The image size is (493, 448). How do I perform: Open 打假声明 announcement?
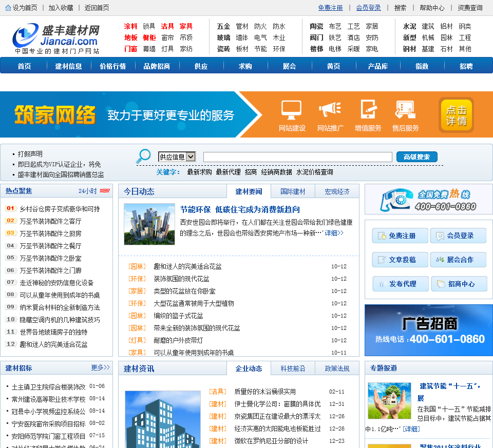pyautogui.click(x=30, y=154)
